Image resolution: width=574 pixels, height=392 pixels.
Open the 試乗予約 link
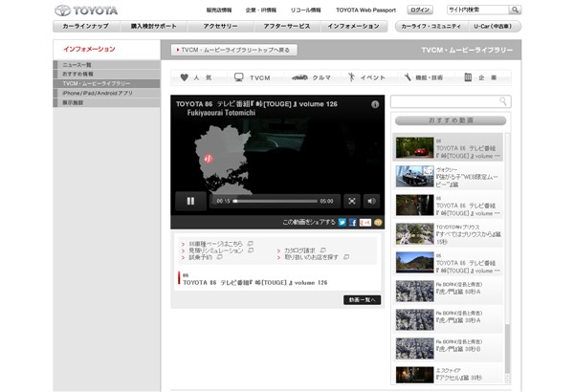tap(201, 257)
